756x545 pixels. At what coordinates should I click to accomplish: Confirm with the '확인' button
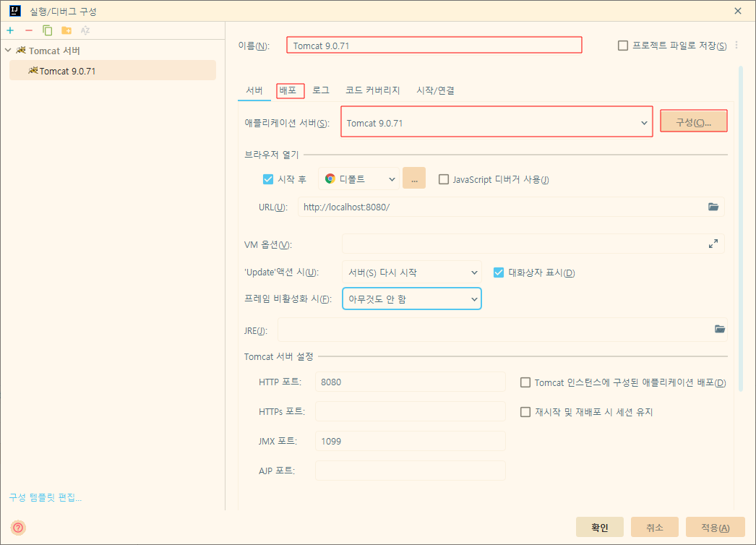coord(600,527)
